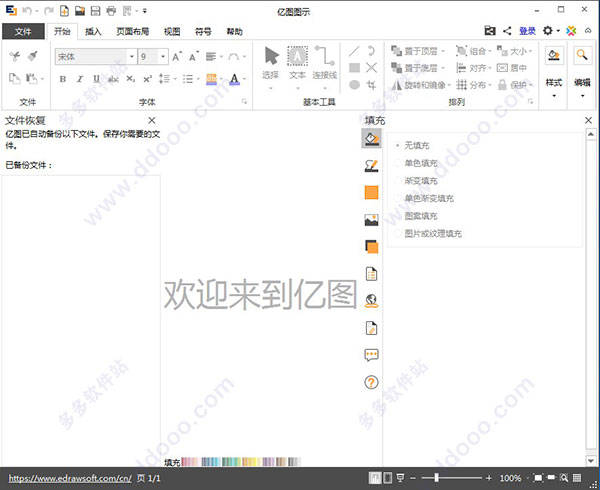Viewport: 600px width, 490px height.
Task: Select the crop tool icon
Action: click(x=371, y=85)
